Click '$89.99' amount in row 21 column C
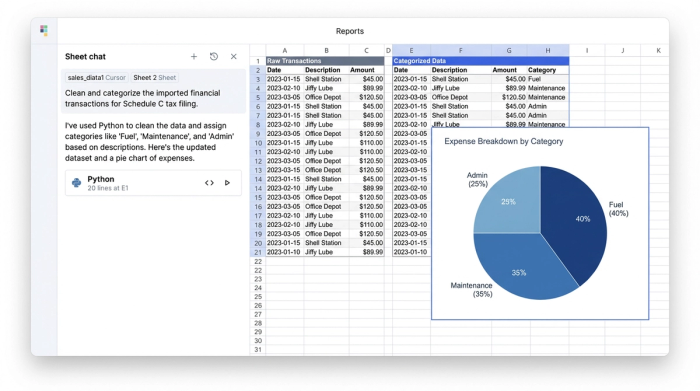The height and width of the screenshot is (391, 700). point(367,252)
